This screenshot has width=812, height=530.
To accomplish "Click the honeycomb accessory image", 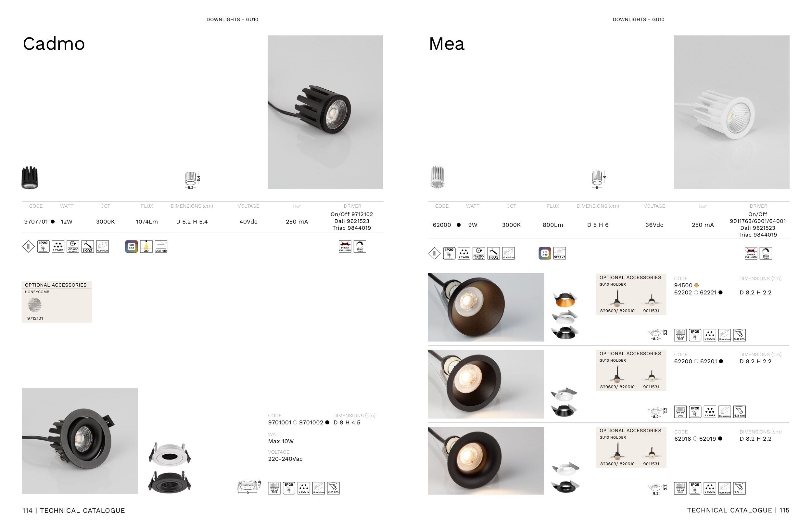I will pos(34,305).
